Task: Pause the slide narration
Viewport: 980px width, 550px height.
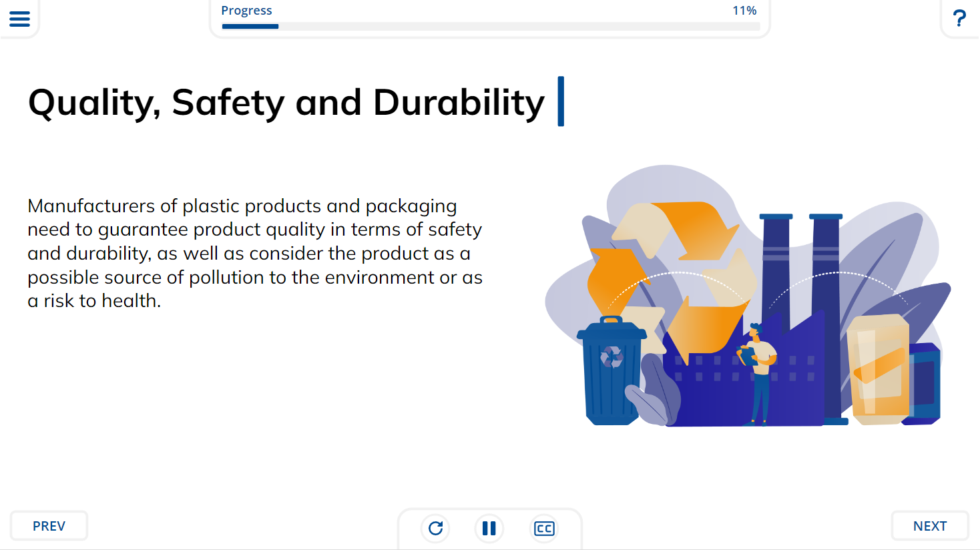Action: (x=489, y=528)
